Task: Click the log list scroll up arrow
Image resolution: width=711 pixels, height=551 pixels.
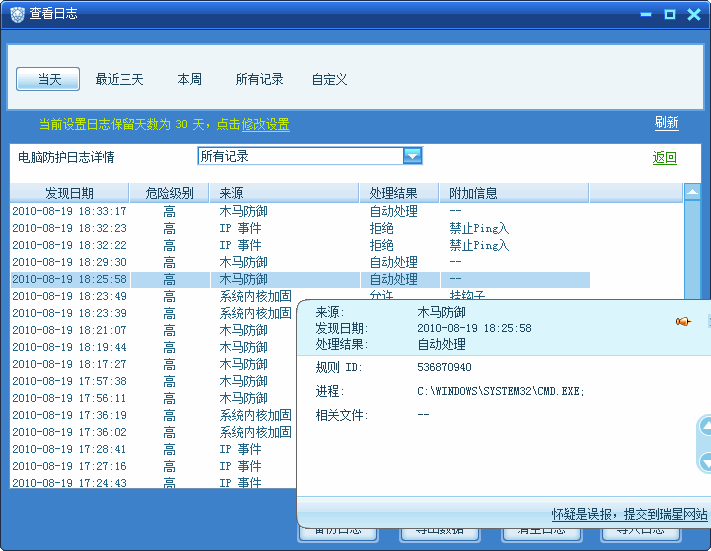Action: (x=692, y=192)
